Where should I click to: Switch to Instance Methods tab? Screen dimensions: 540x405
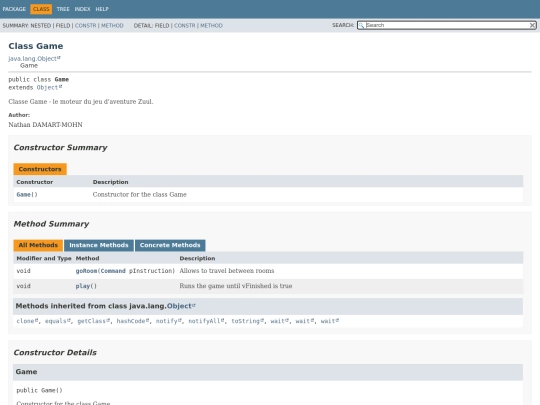point(99,245)
